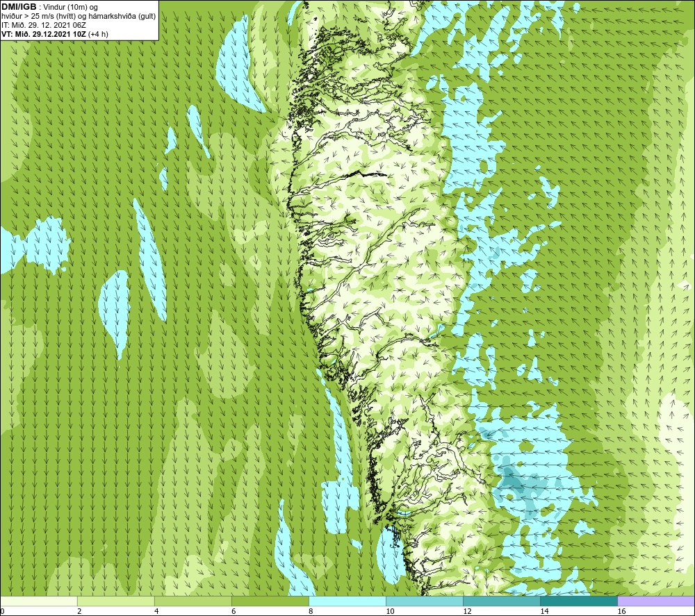Click the legend tick label '6'
695x616 pixels.
click(x=234, y=612)
